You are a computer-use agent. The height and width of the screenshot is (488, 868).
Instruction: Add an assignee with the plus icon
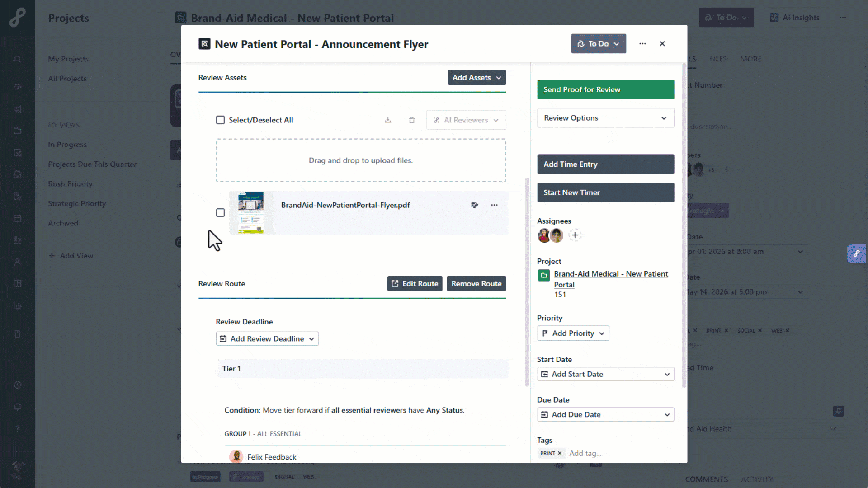(x=575, y=235)
